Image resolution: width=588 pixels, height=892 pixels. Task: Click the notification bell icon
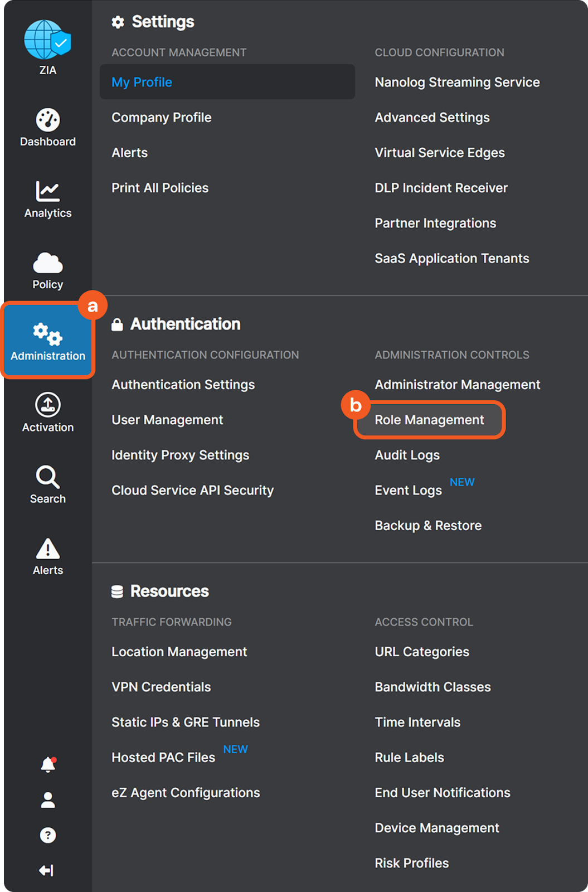point(48,764)
